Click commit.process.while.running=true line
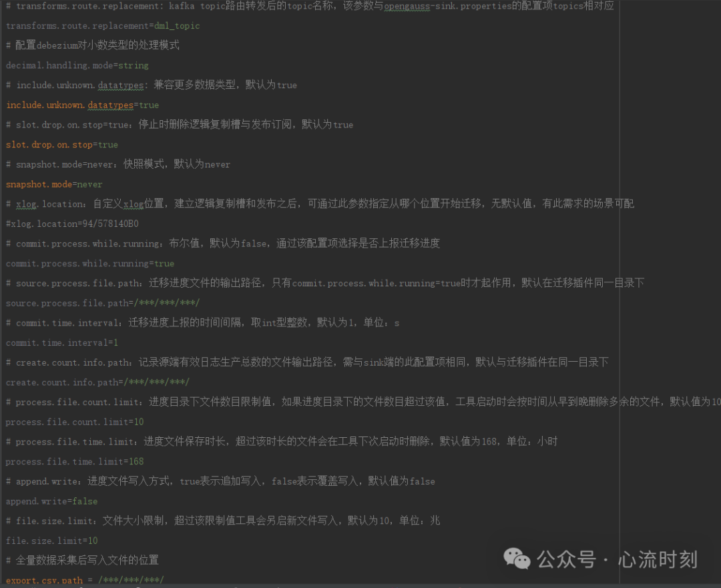 90,264
